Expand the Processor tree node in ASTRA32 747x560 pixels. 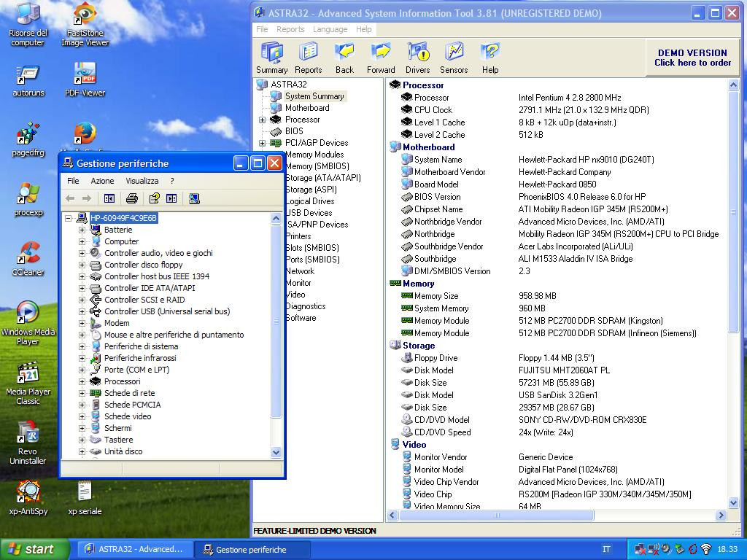(262, 120)
